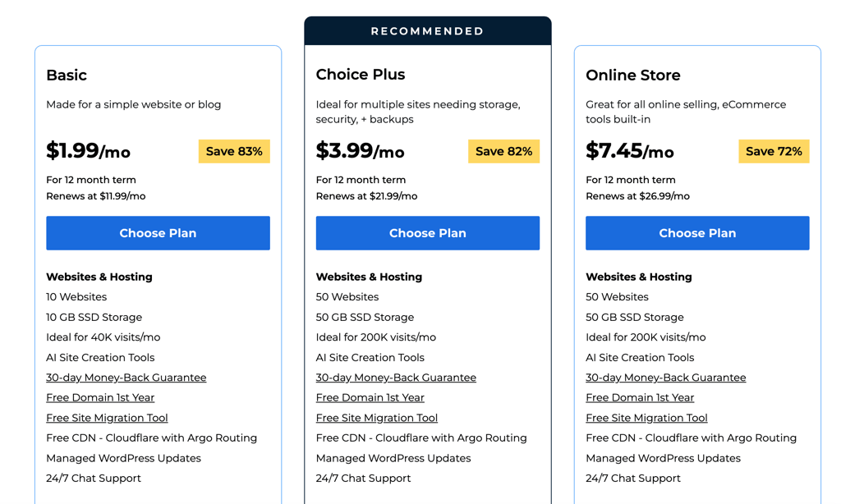Image resolution: width=841 pixels, height=504 pixels.
Task: Click the $1.99/mo price
Action: click(88, 151)
